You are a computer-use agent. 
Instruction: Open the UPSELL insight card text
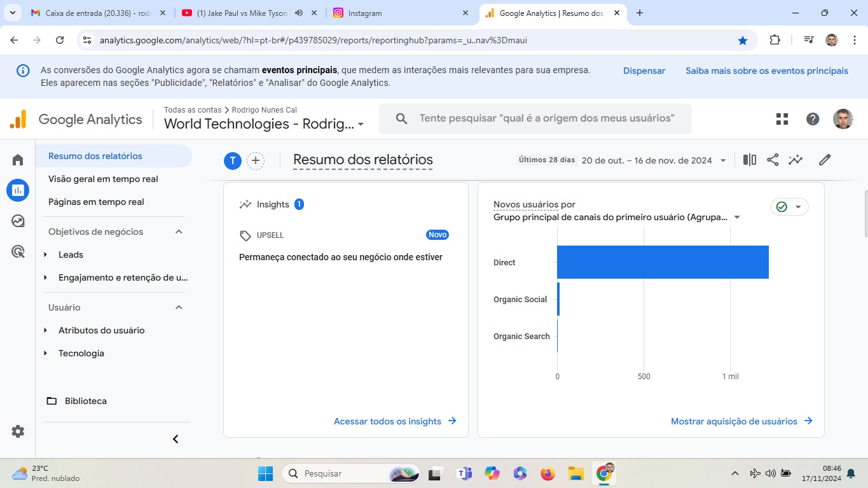point(341,257)
